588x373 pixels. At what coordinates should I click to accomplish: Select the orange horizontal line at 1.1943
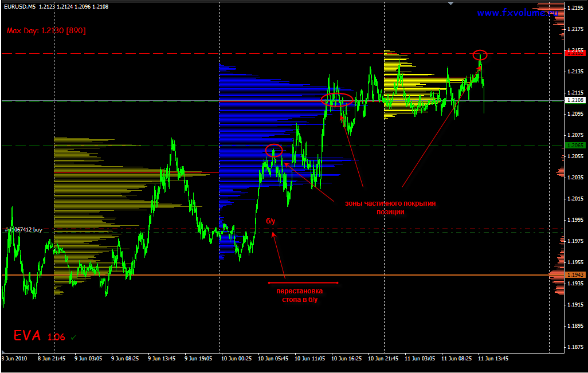click(283, 275)
